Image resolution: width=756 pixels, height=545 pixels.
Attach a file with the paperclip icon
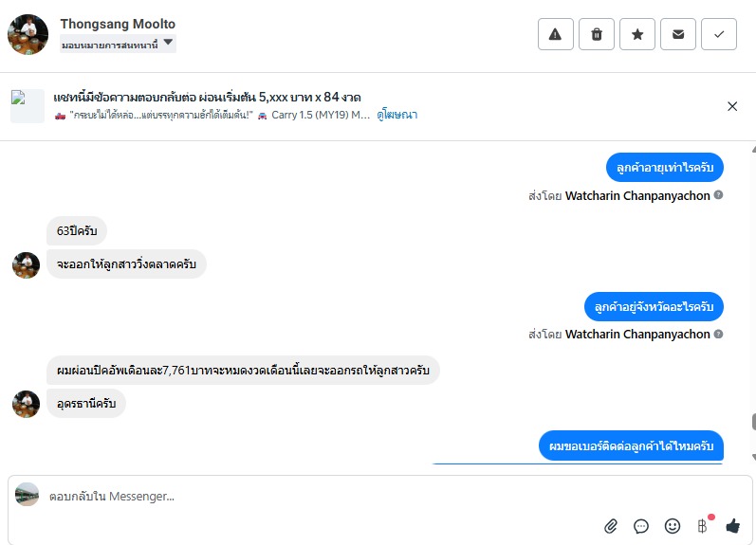tap(611, 525)
